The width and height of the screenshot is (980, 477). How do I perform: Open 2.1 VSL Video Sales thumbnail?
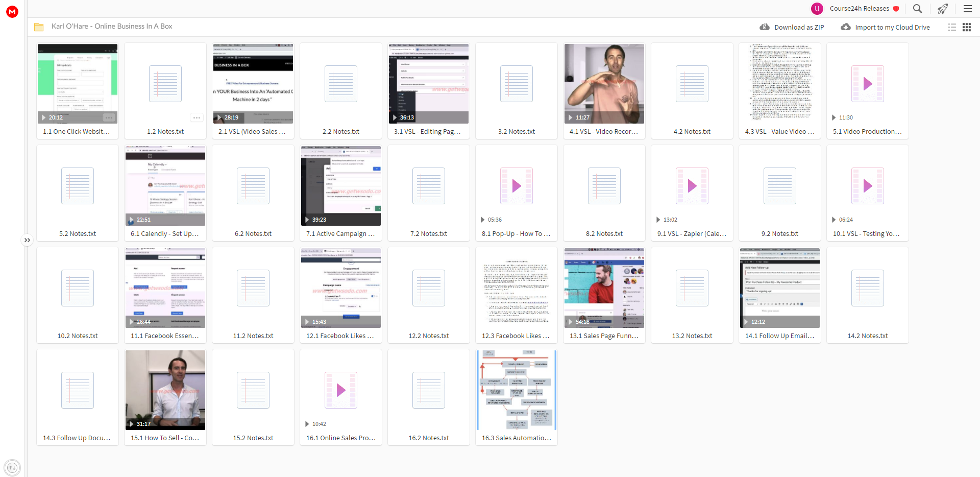tap(253, 84)
